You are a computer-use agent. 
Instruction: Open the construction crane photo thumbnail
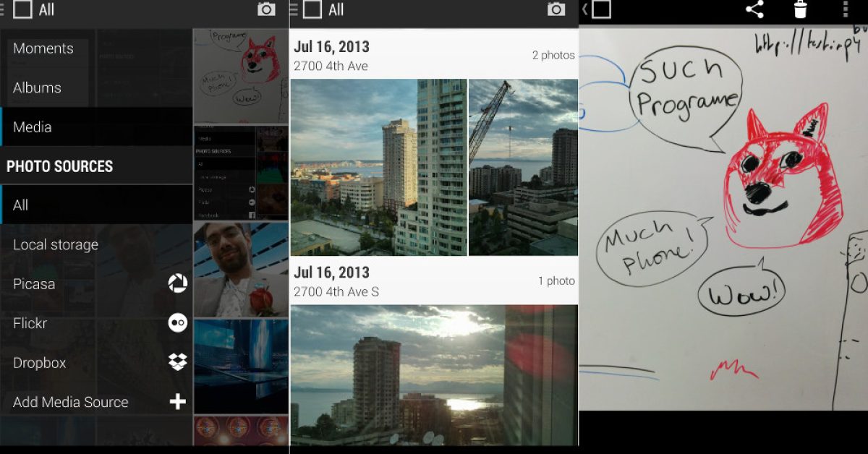[x=523, y=167]
